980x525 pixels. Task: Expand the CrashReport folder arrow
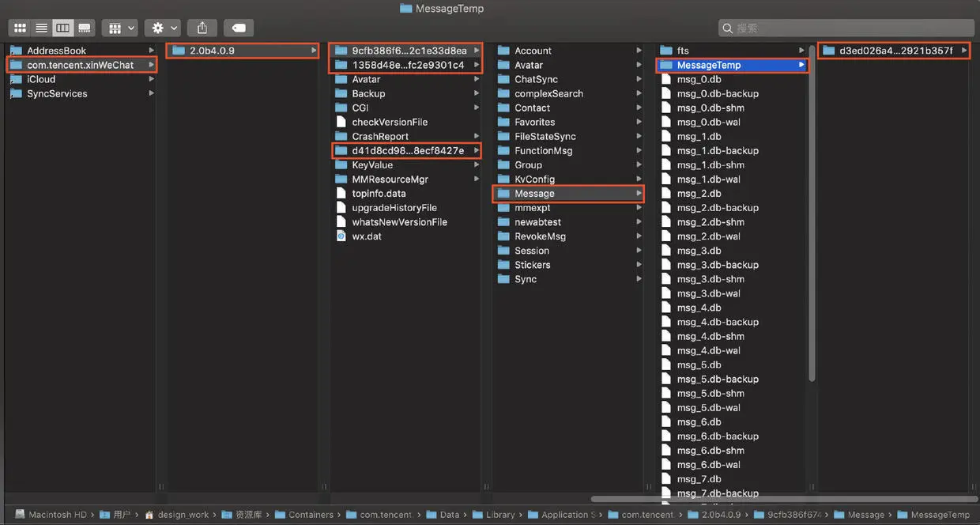click(477, 136)
